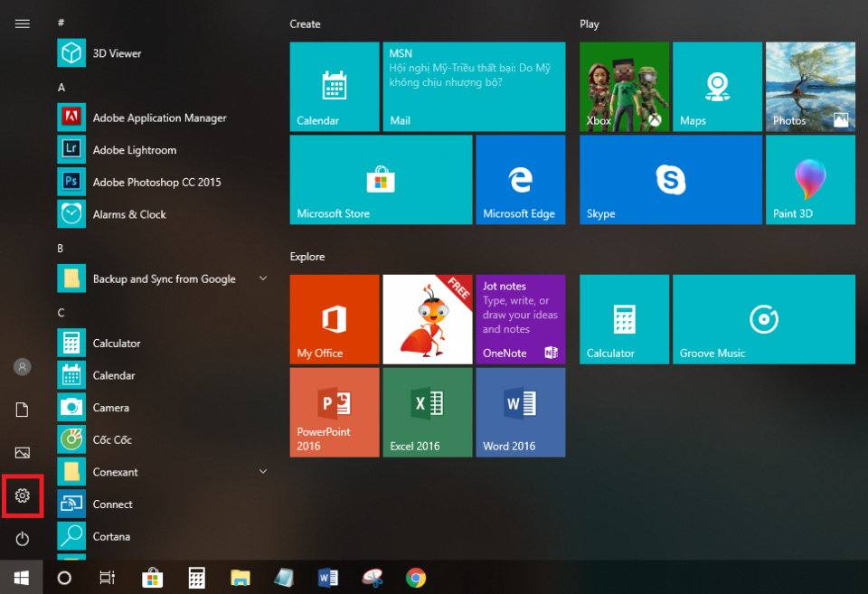Open the user account button
This screenshot has width=868, height=594.
tap(22, 366)
